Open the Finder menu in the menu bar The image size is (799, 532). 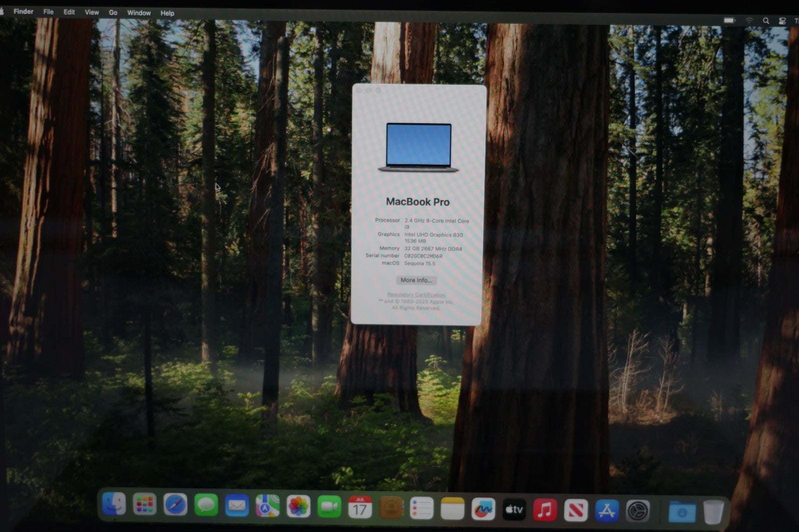(x=23, y=11)
